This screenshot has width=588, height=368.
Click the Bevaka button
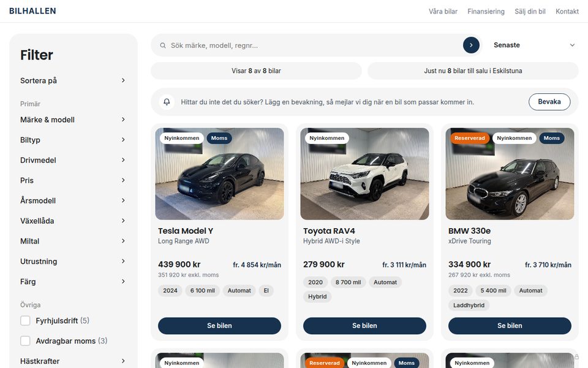click(549, 102)
